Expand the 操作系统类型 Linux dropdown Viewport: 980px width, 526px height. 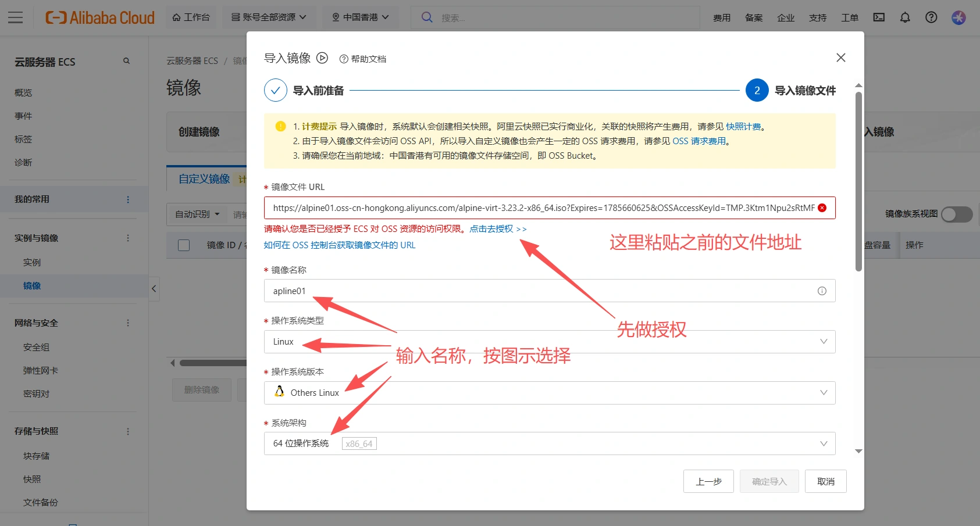click(x=550, y=342)
